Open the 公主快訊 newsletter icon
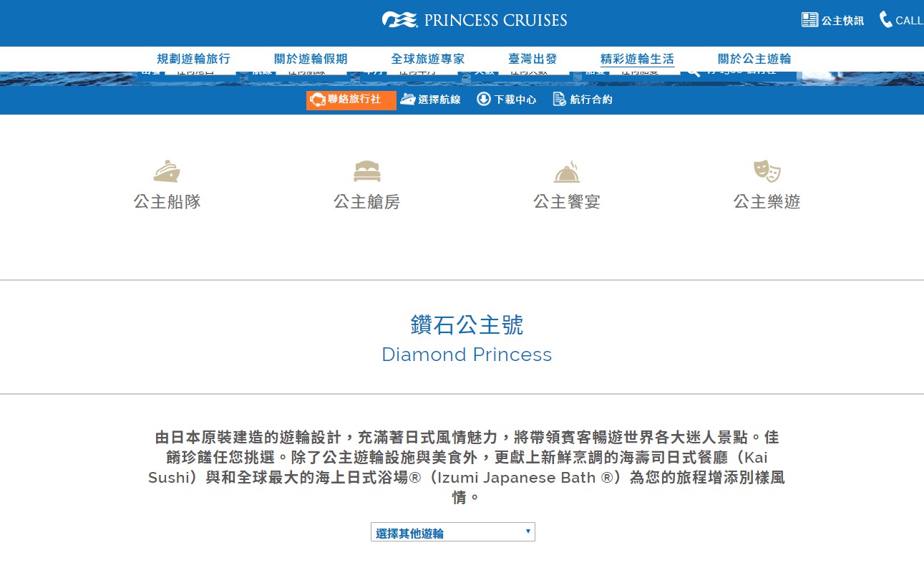 click(x=809, y=20)
